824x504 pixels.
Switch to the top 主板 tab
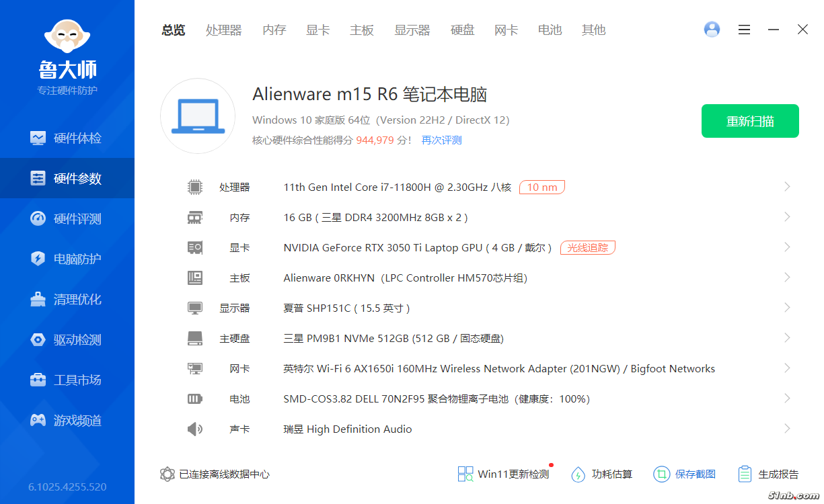362,30
